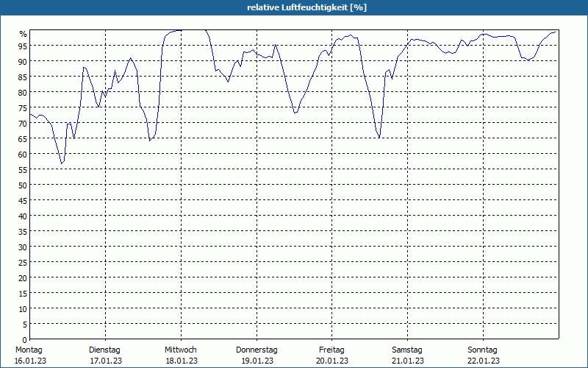Screen dimensions: 588x368
Task: Select the 'Freitag' day label
Action: pyautogui.click(x=331, y=350)
